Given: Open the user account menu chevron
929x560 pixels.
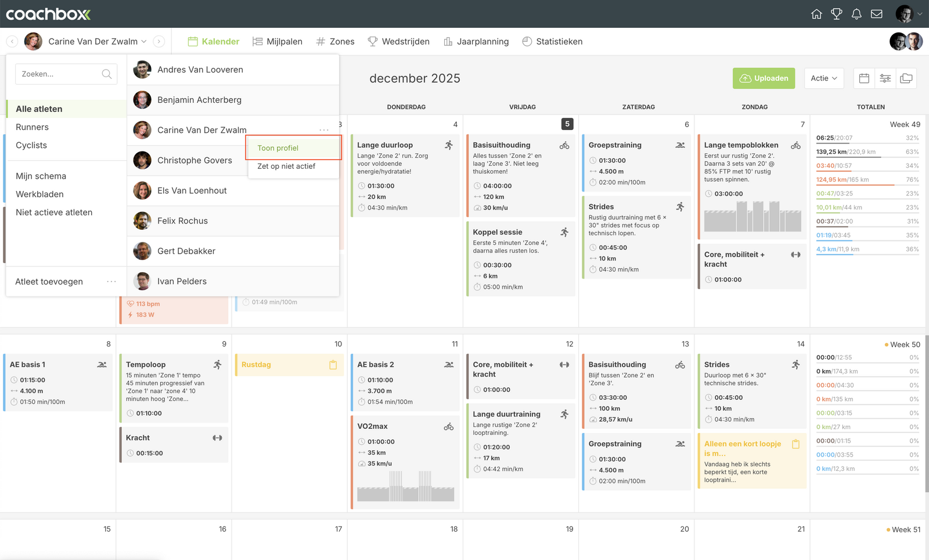Looking at the screenshot, I should click(x=920, y=14).
